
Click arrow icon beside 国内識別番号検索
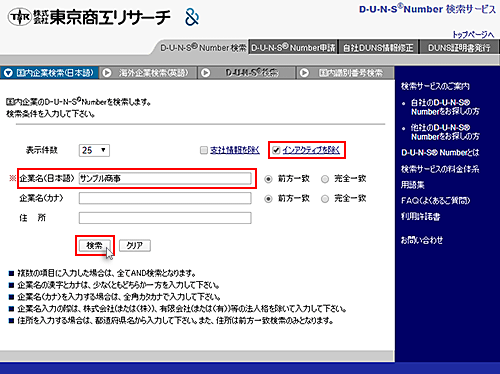tap(304, 73)
